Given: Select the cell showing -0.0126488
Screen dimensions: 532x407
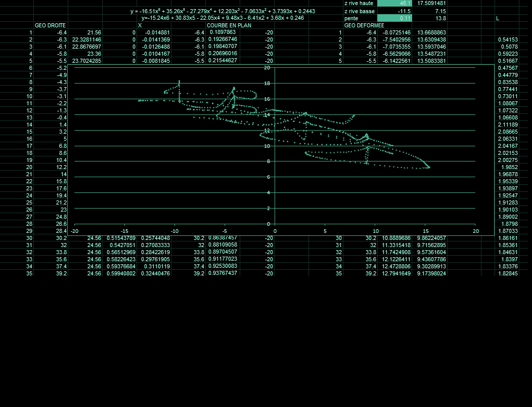Looking at the screenshot, I should click(154, 47).
